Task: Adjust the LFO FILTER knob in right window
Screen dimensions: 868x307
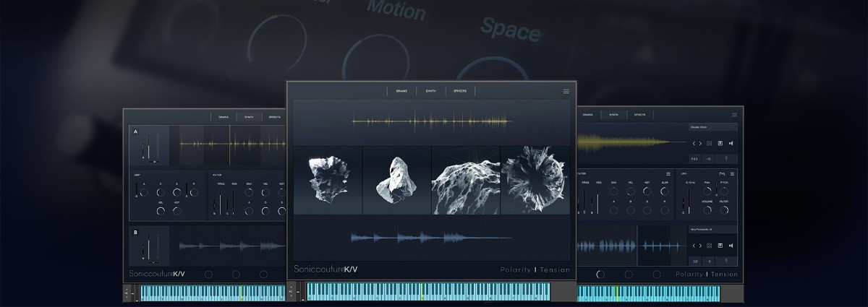Action: pos(724,210)
